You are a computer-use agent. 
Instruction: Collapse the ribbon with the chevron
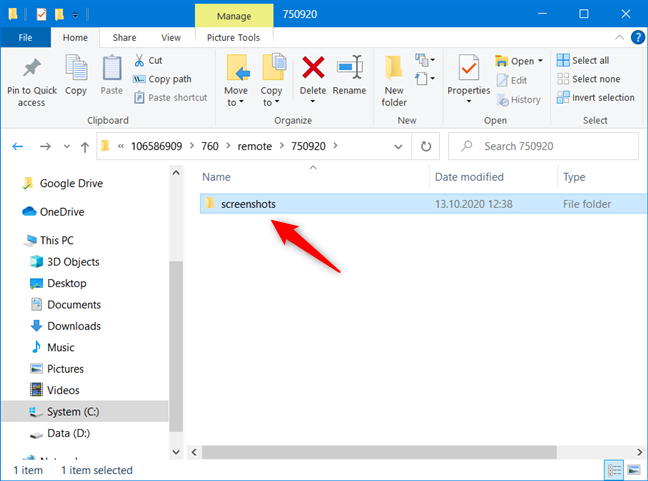[x=619, y=38]
